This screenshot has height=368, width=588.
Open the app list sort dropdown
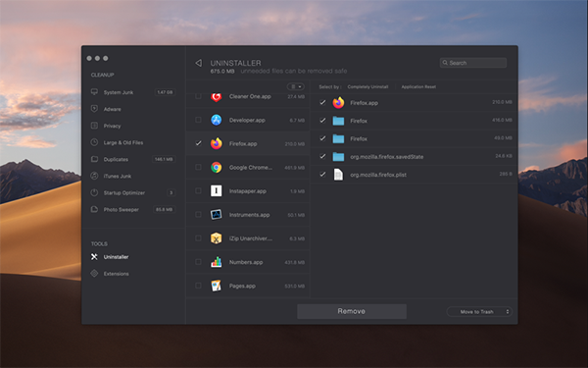296,86
